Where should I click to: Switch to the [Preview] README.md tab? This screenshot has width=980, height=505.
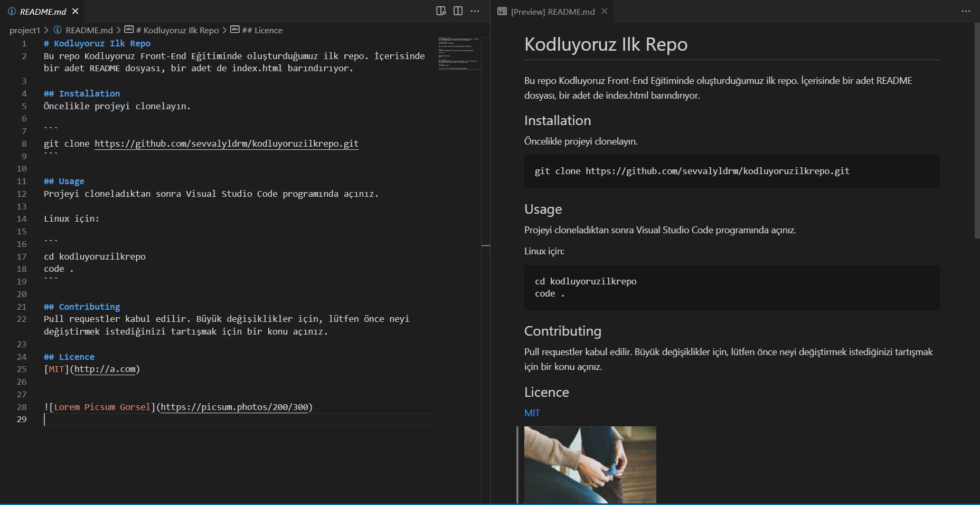(x=553, y=11)
